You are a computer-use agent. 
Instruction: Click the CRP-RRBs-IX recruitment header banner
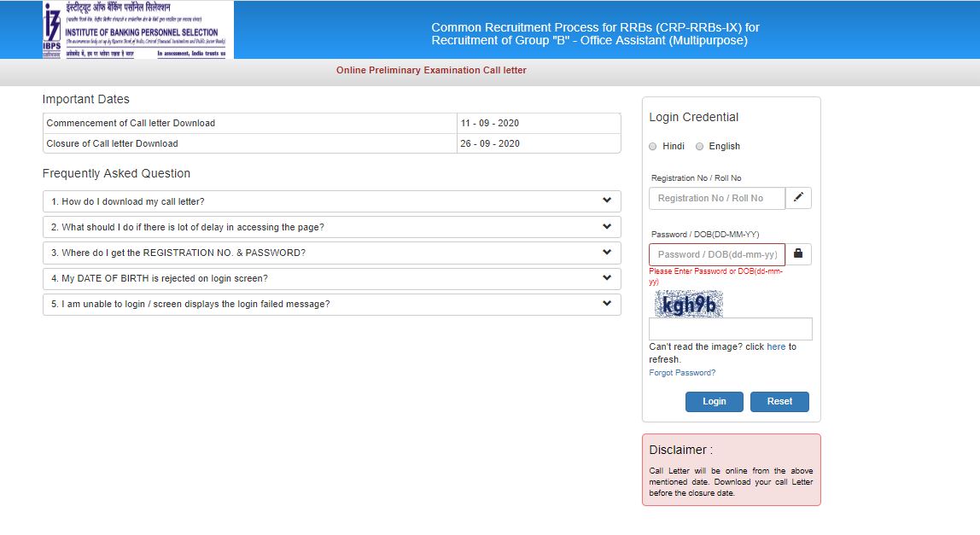[587, 34]
